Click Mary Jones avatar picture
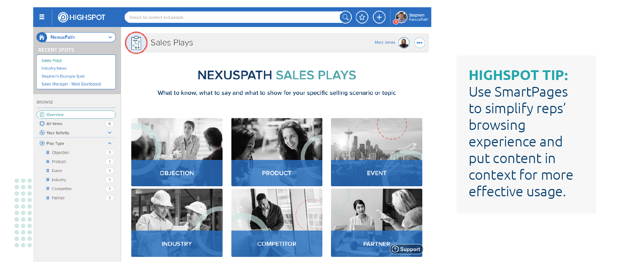Image resolution: width=644 pixels, height=269 pixels. pyautogui.click(x=404, y=43)
